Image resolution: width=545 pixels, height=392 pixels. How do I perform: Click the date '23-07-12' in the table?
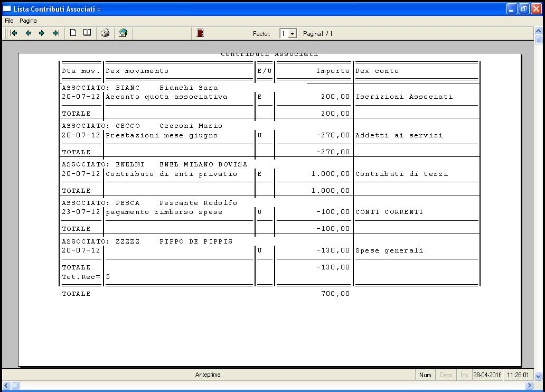point(81,212)
